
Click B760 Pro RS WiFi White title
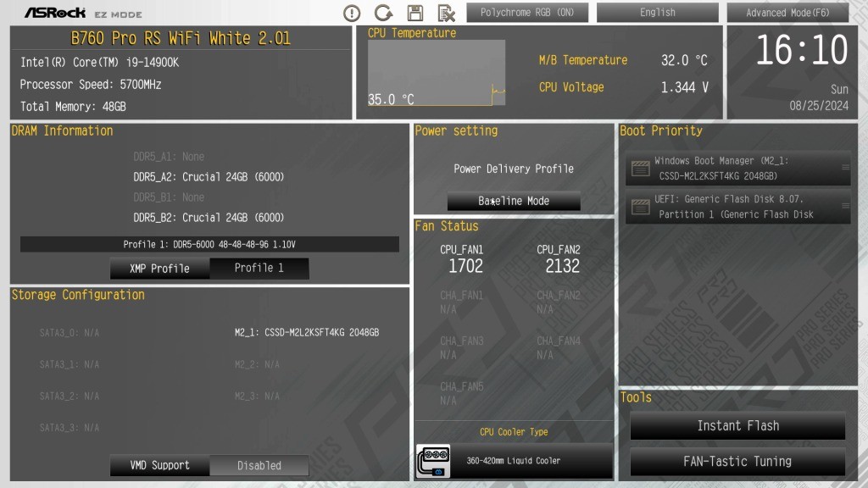tap(181, 38)
